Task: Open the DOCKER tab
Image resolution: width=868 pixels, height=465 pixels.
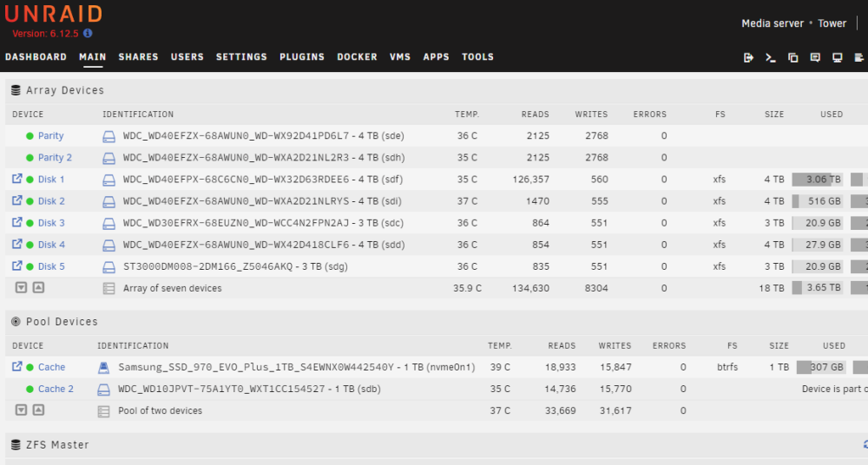Action: pos(357,57)
